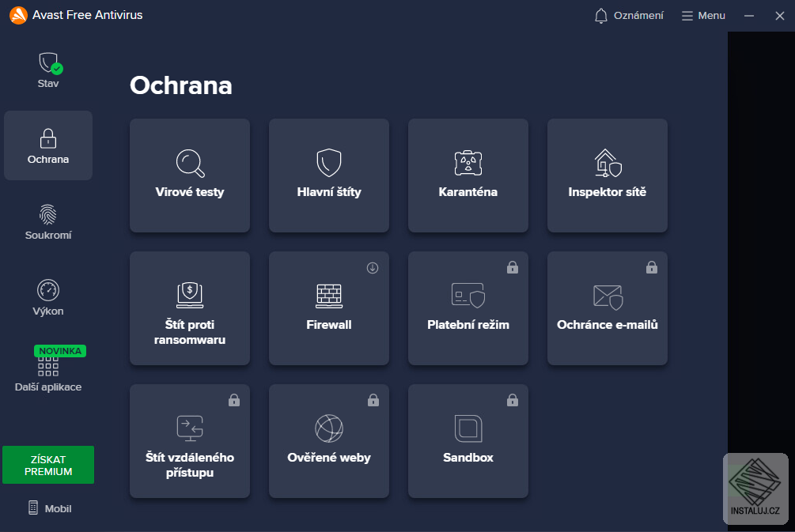Switch to the Soukromí tab label
Screen dimensions: 795x532
click(x=48, y=235)
